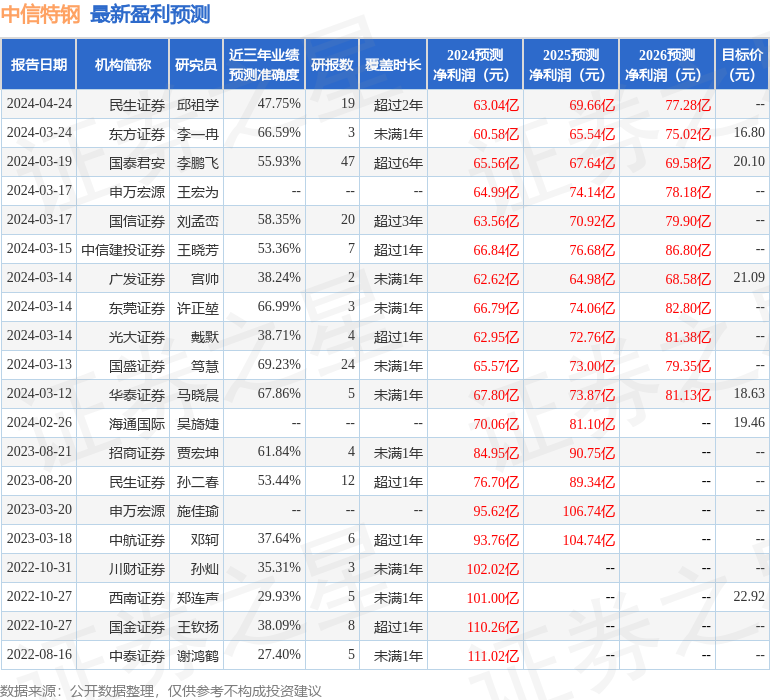This screenshot has height=700, width=770.
Task: Click researcher 孙二春
Action: point(198,481)
